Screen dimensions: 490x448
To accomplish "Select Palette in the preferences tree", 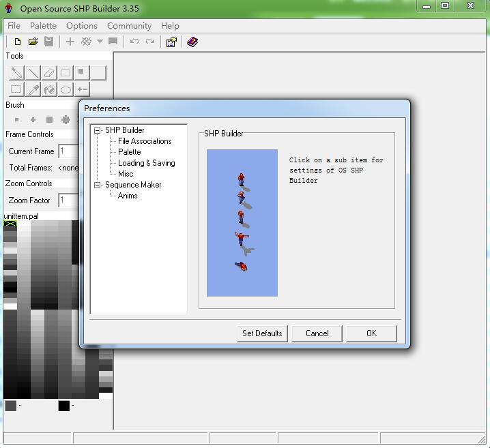I will click(x=130, y=152).
